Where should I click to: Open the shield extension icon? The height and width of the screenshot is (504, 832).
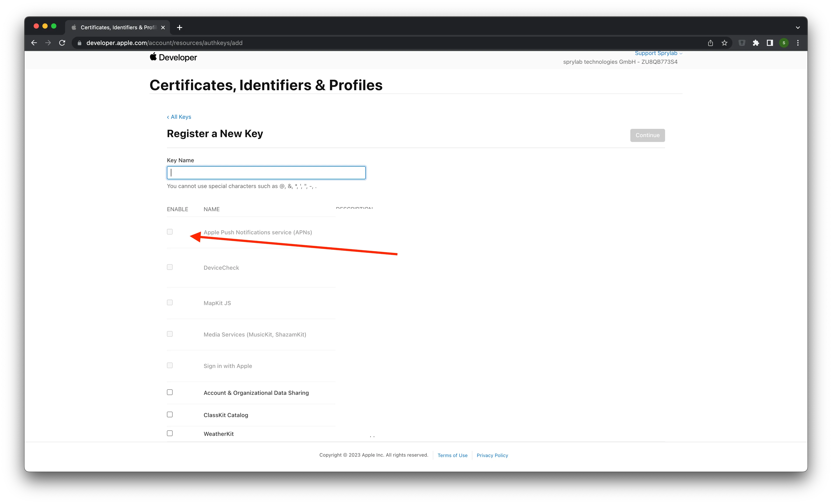[x=742, y=43]
